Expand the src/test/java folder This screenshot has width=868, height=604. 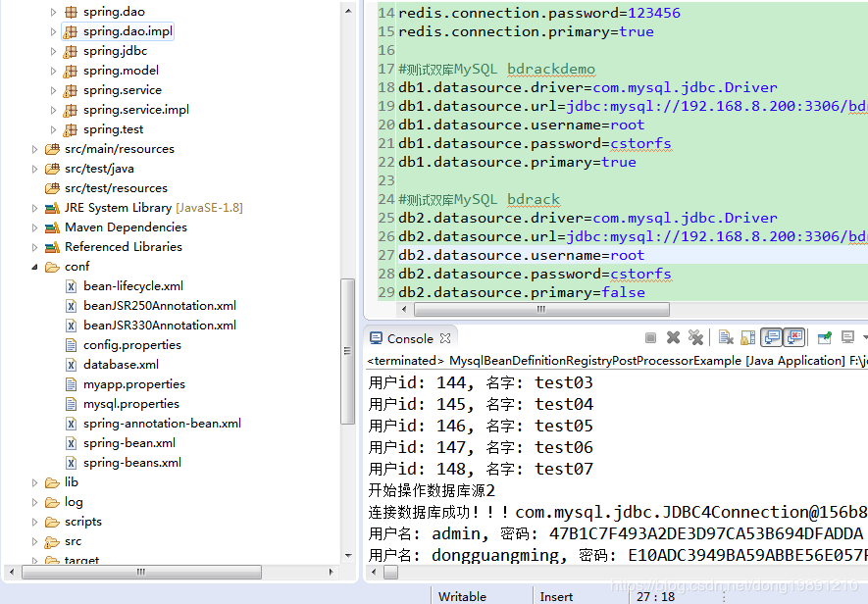pos(34,169)
